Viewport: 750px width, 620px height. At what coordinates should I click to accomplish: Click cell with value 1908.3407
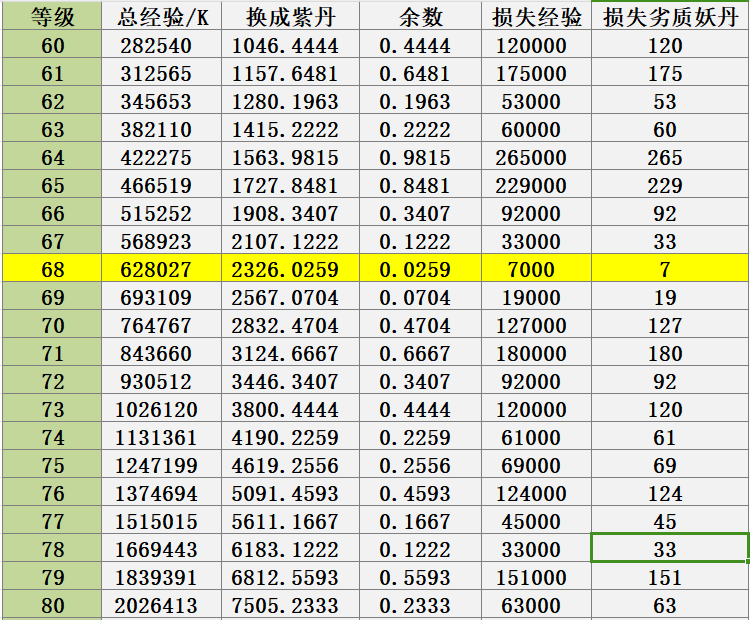click(x=290, y=212)
